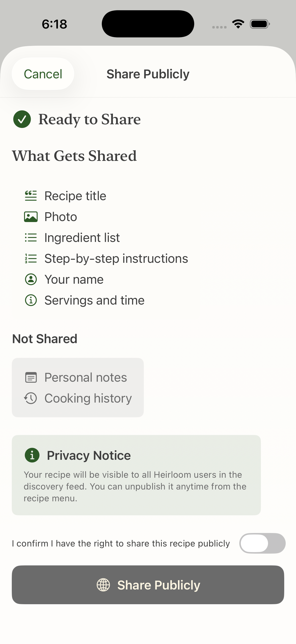Tap the Recipe title quote icon
The width and height of the screenshot is (296, 644).
(31, 196)
